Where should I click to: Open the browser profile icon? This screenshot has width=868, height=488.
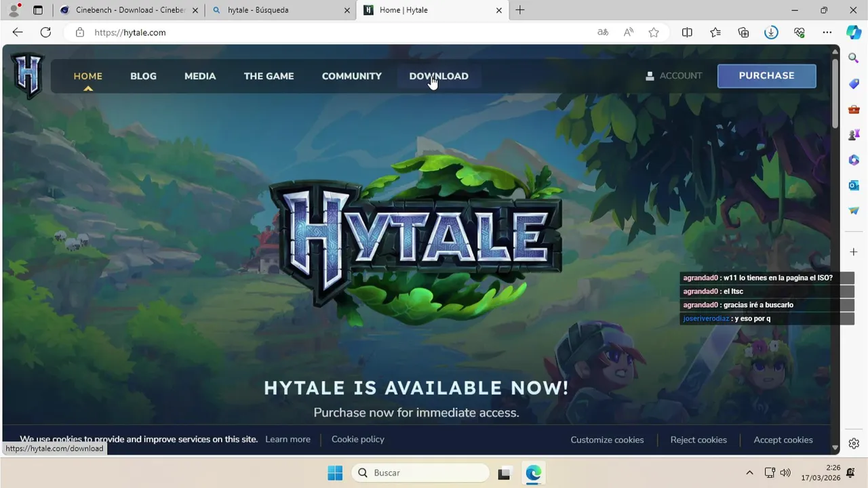pyautogui.click(x=14, y=10)
